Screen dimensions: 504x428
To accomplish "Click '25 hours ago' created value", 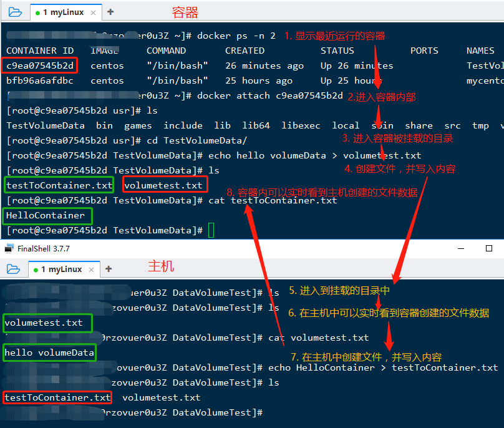I will [259, 80].
